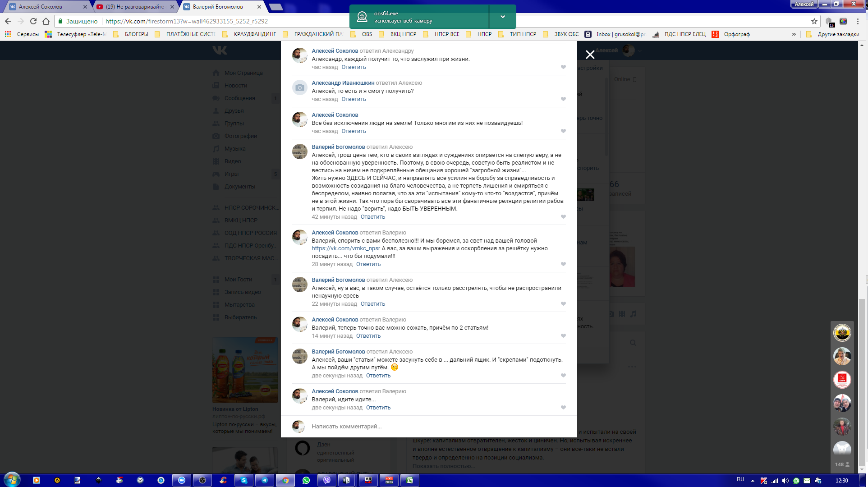Bookmark page with the star icon
The image size is (868, 487).
[x=814, y=21]
